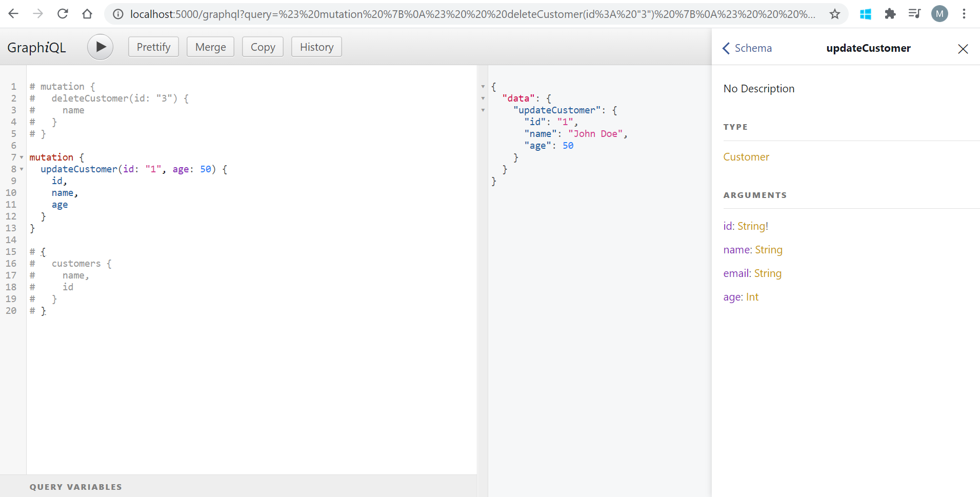Bookmark the page via the star icon
This screenshot has width=980, height=497.
click(835, 14)
